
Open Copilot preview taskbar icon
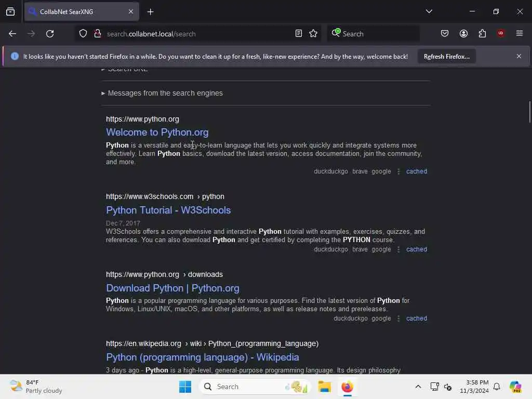click(x=515, y=387)
